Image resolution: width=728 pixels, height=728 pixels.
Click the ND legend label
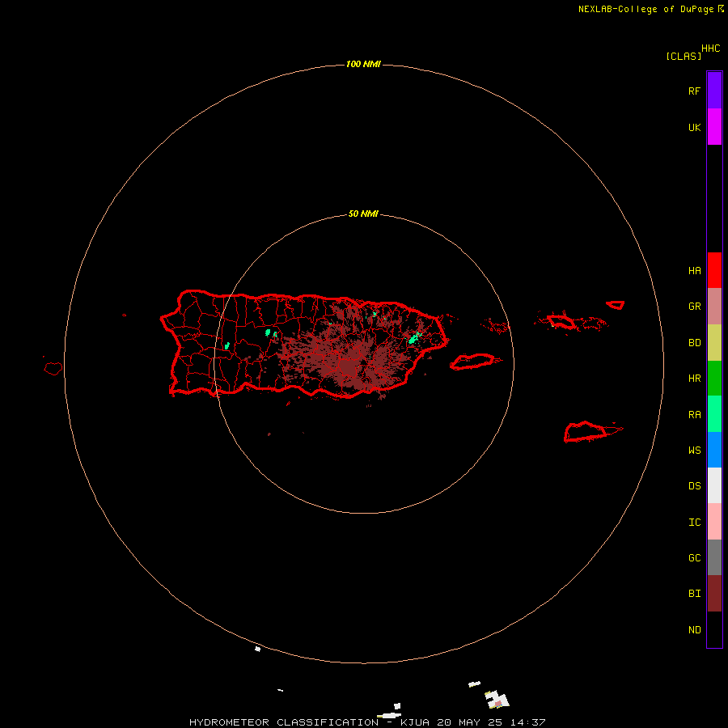[694, 630]
